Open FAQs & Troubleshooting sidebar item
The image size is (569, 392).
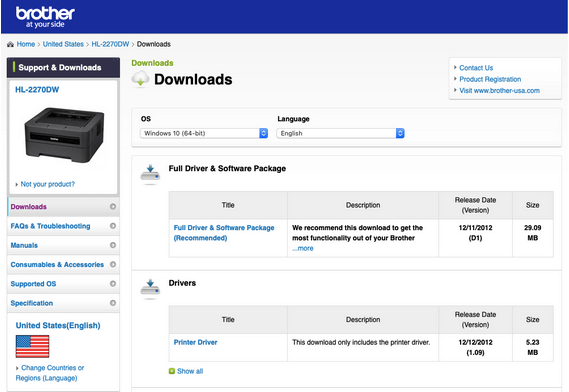coord(63,226)
